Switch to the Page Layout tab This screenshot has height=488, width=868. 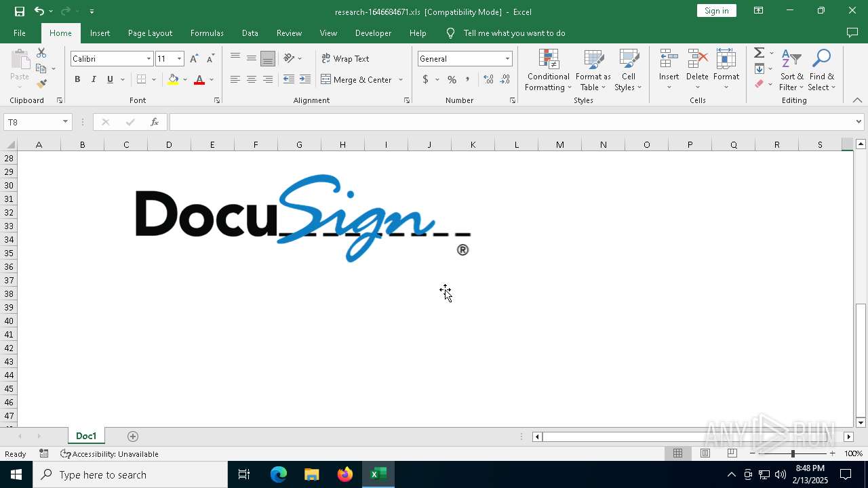[150, 33]
